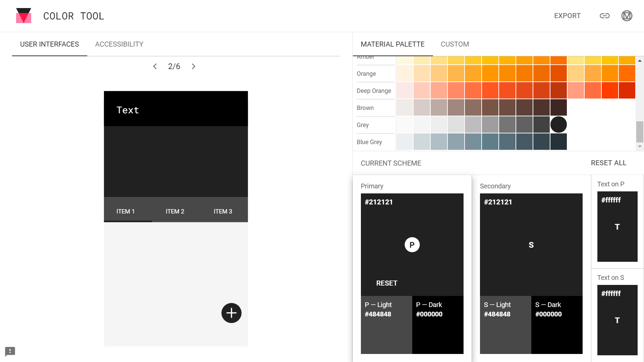Click the forward navigation arrow
This screenshot has width=644, height=362.
pos(194,66)
